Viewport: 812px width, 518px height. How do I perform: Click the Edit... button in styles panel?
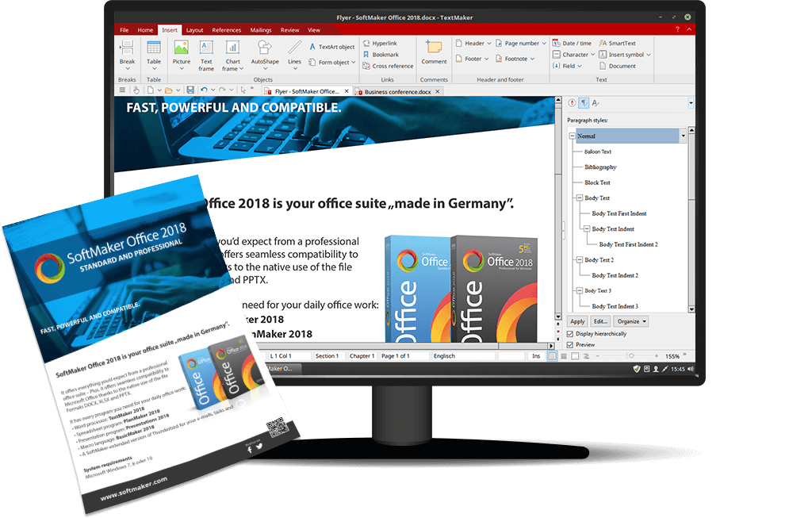coord(601,321)
